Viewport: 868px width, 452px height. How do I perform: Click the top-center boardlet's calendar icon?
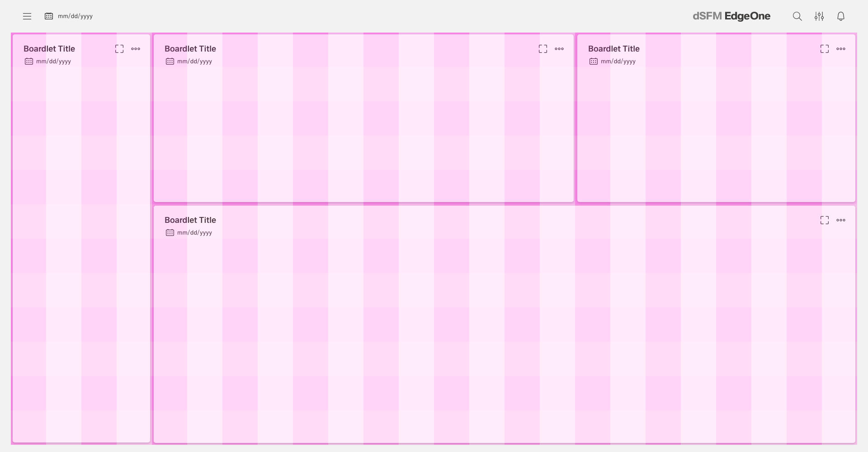pos(170,61)
